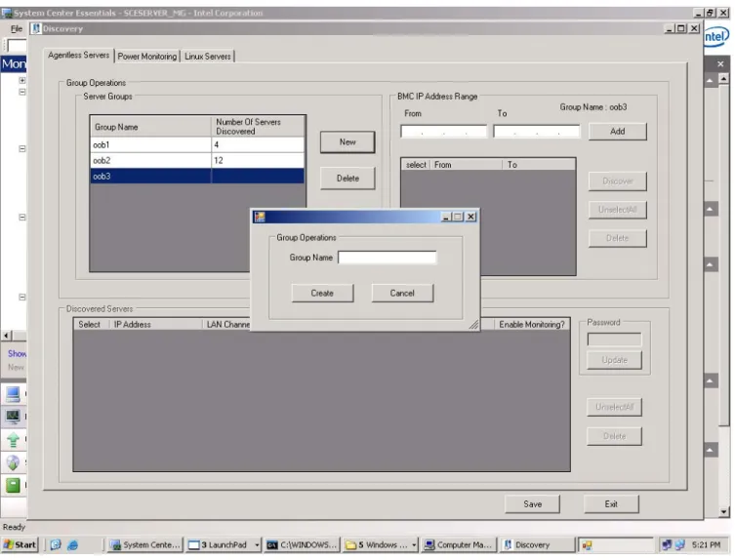Viewport: 735px width, 560px height.
Task: Expand the top tree node in sidebar
Action: (22, 80)
